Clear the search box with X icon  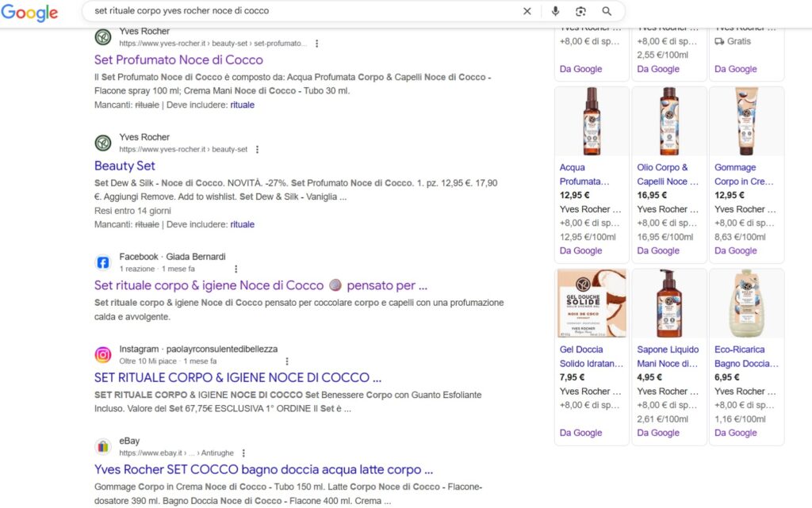(527, 11)
